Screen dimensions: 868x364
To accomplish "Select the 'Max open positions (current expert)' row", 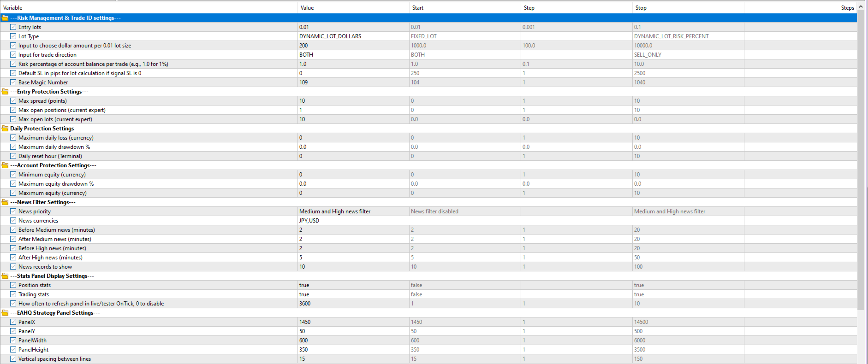I will [x=428, y=110].
